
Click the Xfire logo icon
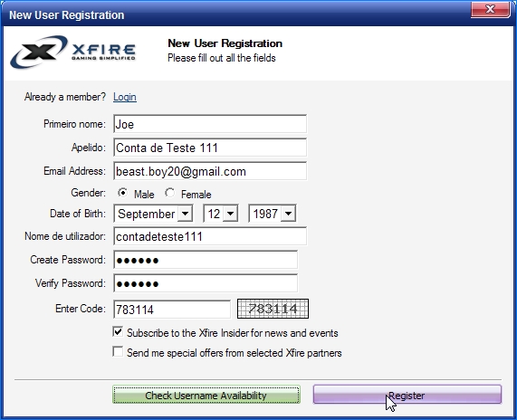coord(72,52)
